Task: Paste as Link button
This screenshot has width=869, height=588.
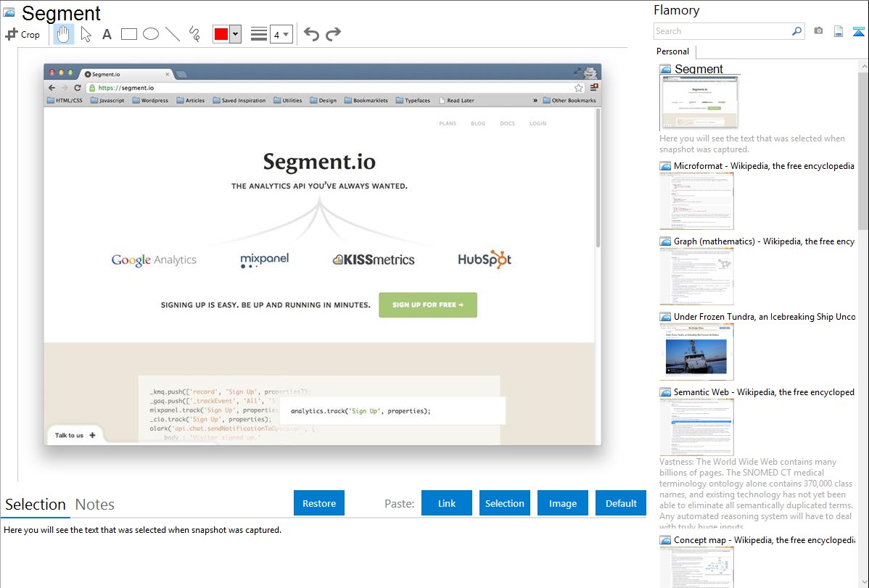Action: pyautogui.click(x=447, y=503)
